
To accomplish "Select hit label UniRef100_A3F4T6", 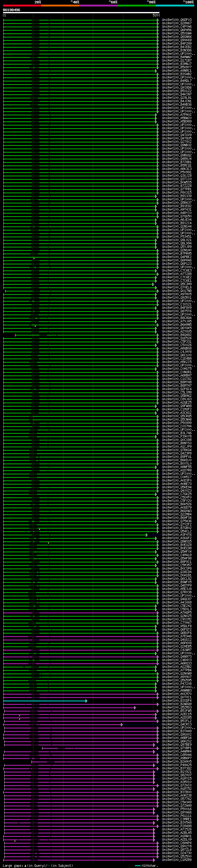I will [x=177, y=535].
